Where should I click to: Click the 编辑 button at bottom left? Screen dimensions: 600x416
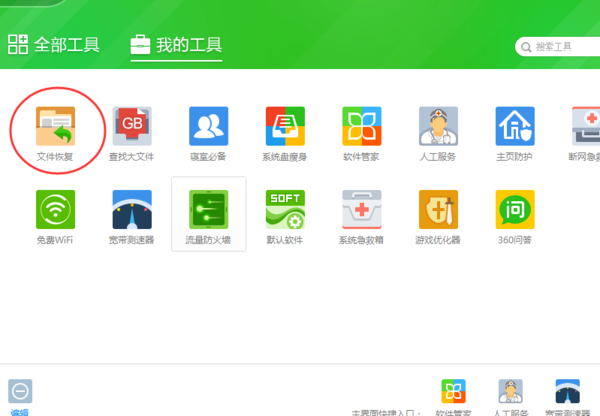(x=20, y=392)
